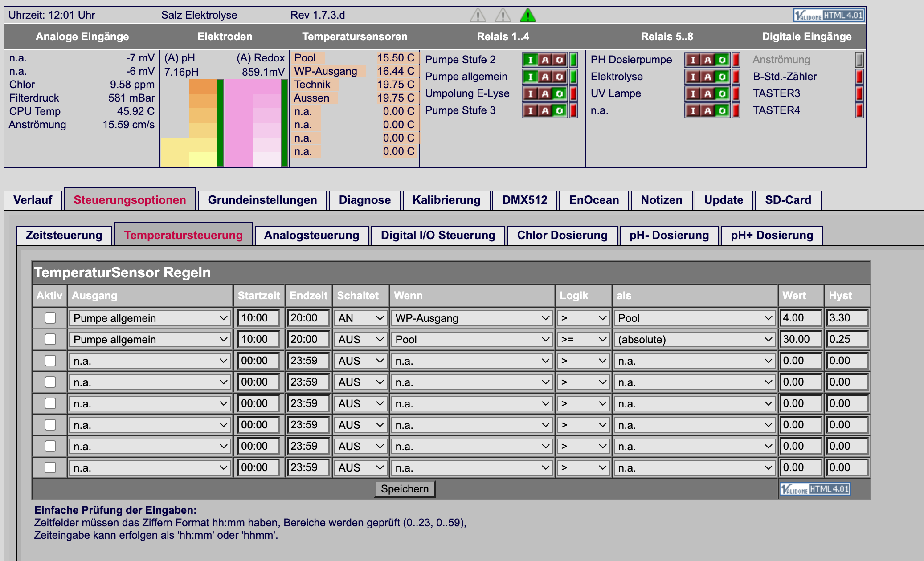This screenshot has height=561, width=924.
Task: Click the gray Anströmung digital input indicator
Action: pyautogui.click(x=859, y=60)
